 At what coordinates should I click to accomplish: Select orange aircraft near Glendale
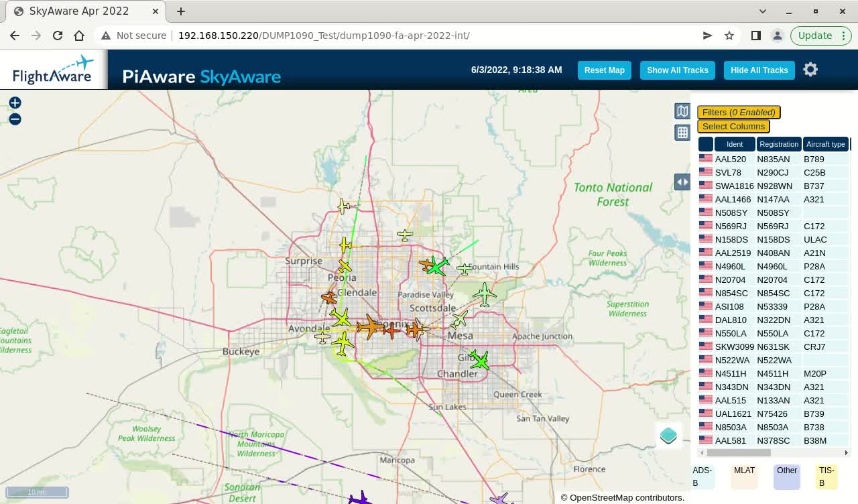tap(328, 297)
